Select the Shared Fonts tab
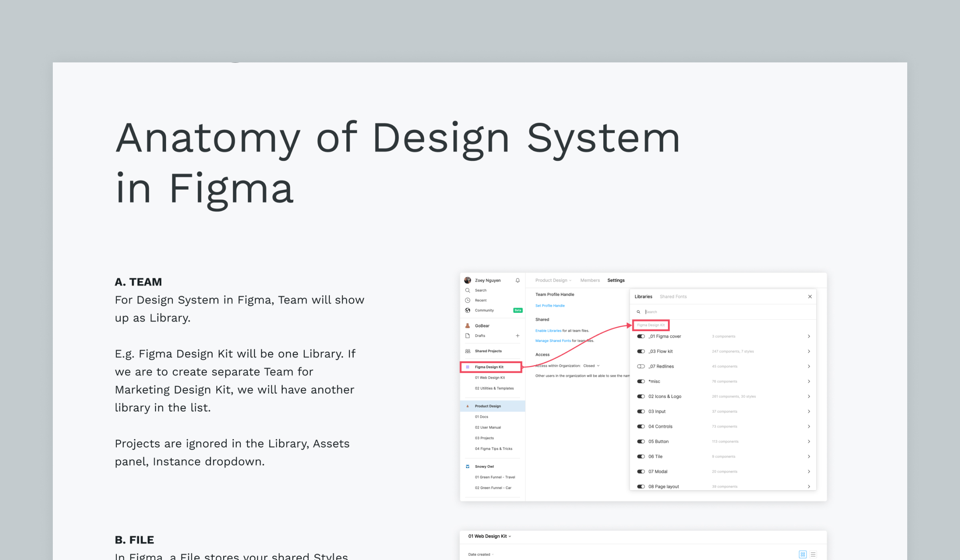Viewport: 960px width, 560px height. pos(673,296)
